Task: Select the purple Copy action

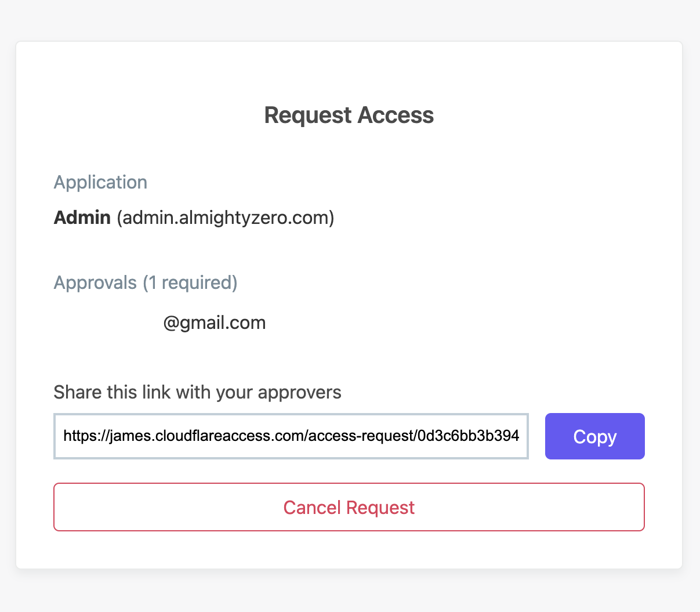Action: click(x=594, y=436)
